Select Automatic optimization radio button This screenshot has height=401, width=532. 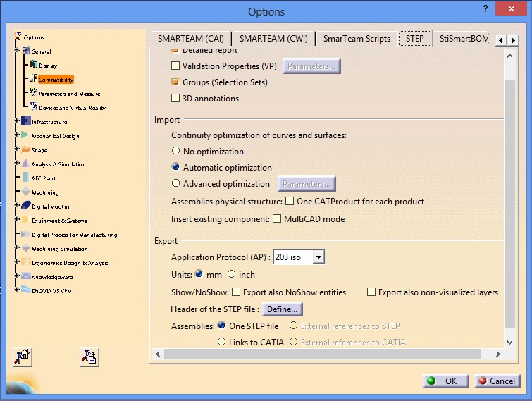click(x=175, y=167)
